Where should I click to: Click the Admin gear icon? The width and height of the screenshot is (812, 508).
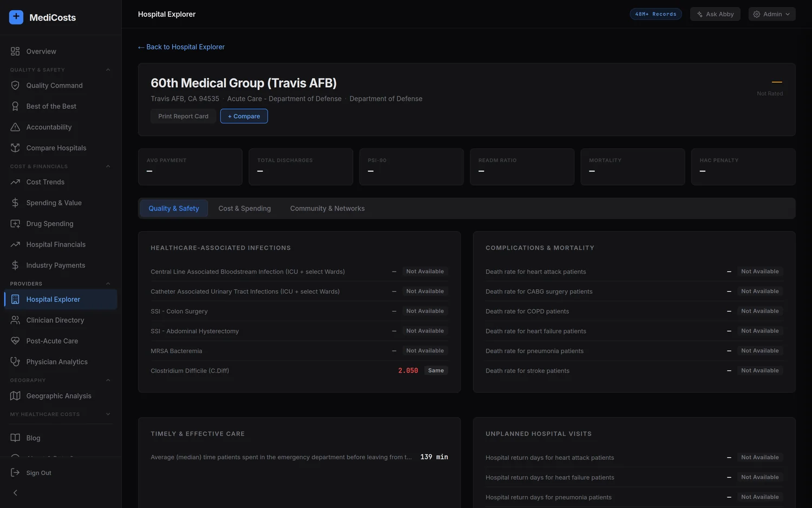tap(757, 14)
